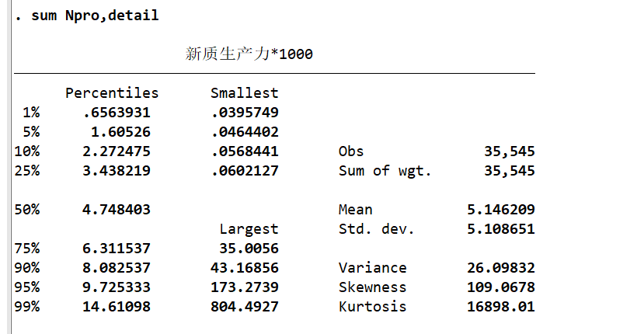Click the Largest column header
Image resolution: width=644 pixels, height=334 pixels.
pos(249,229)
